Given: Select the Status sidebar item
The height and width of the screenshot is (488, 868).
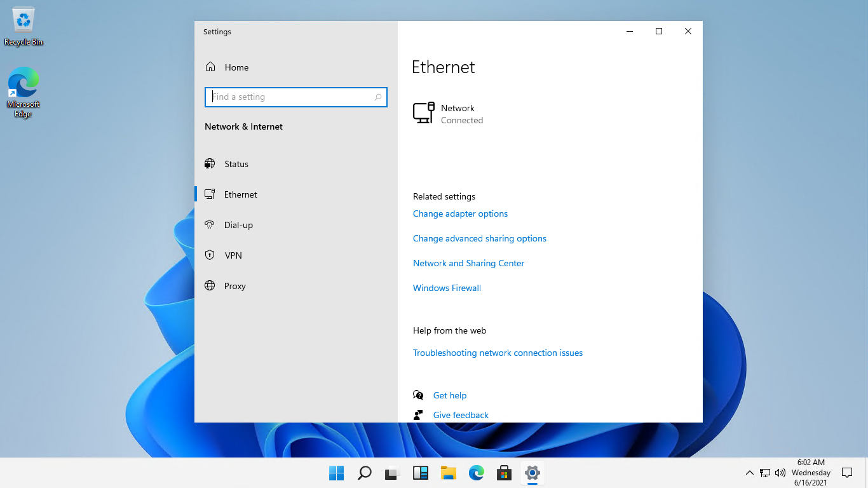Looking at the screenshot, I should (x=236, y=164).
